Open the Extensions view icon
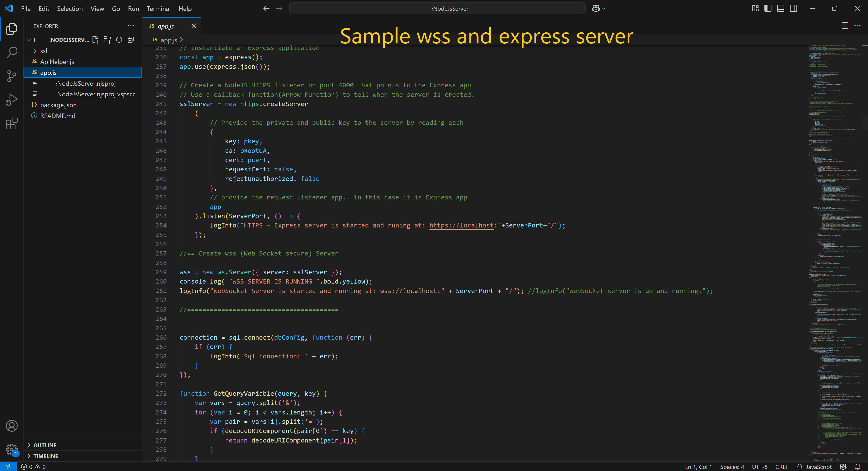 (x=12, y=124)
